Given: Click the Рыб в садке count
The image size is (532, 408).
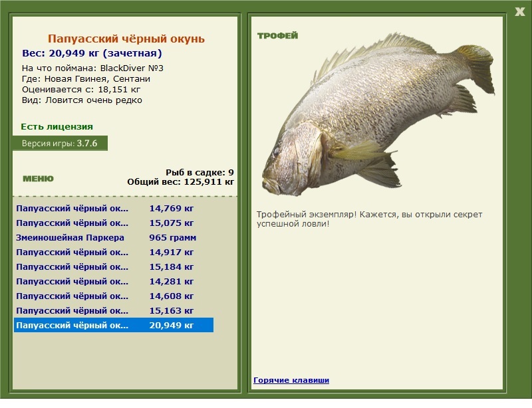Looking at the screenshot, I should coord(199,171).
